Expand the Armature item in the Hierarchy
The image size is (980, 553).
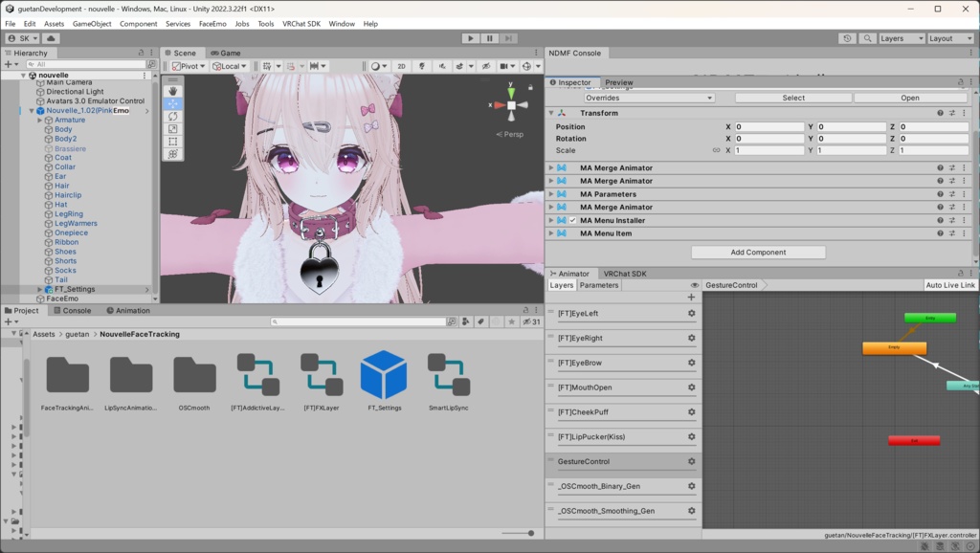[x=38, y=120]
